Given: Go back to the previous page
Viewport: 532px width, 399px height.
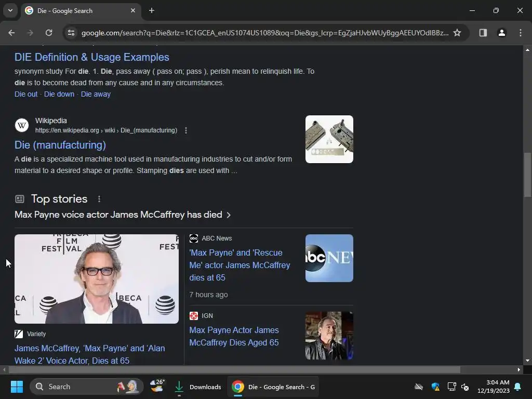Looking at the screenshot, I should point(11,33).
